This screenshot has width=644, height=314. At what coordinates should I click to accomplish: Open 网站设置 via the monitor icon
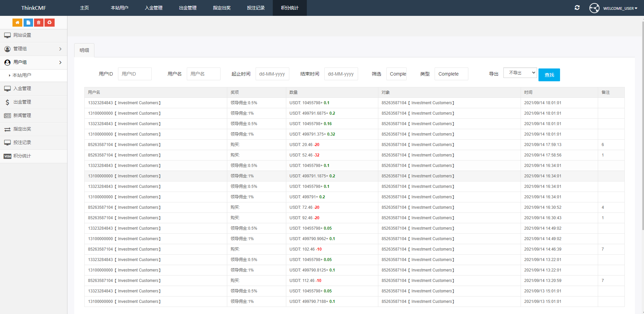pos(7,35)
